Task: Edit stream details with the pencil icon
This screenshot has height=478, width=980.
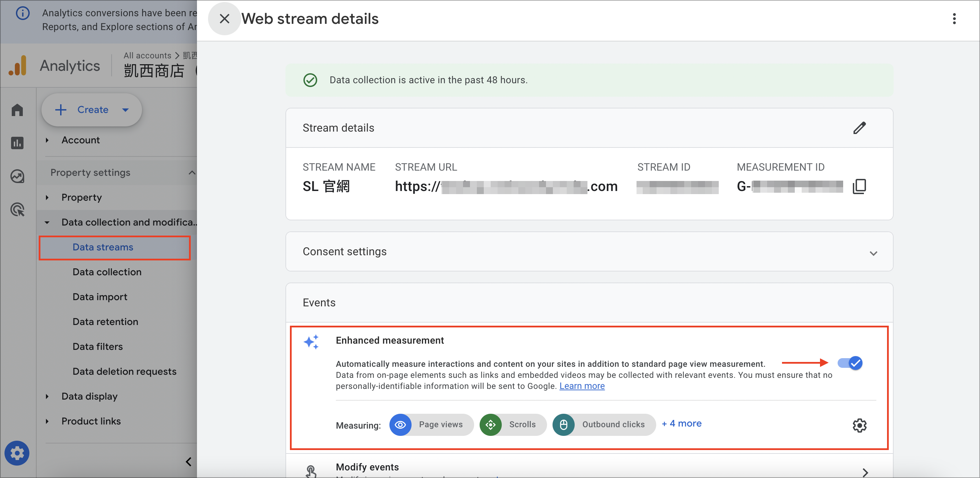Action: (x=859, y=128)
